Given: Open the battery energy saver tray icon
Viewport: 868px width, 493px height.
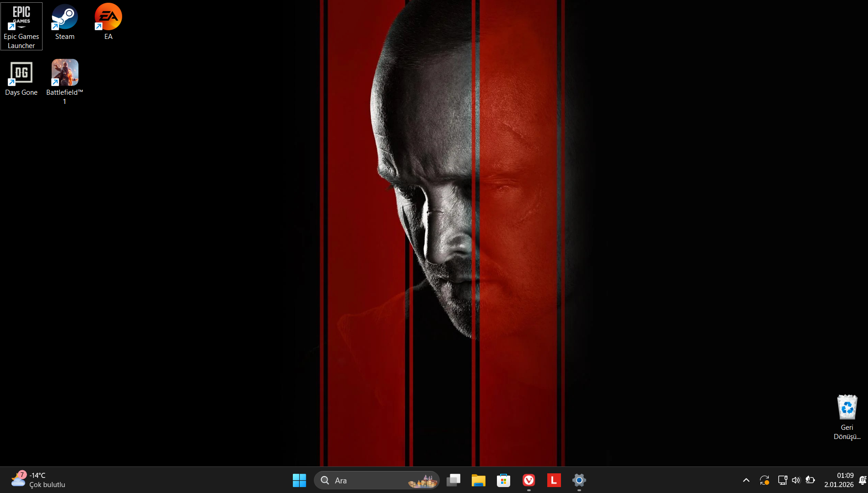Looking at the screenshot, I should [x=810, y=480].
